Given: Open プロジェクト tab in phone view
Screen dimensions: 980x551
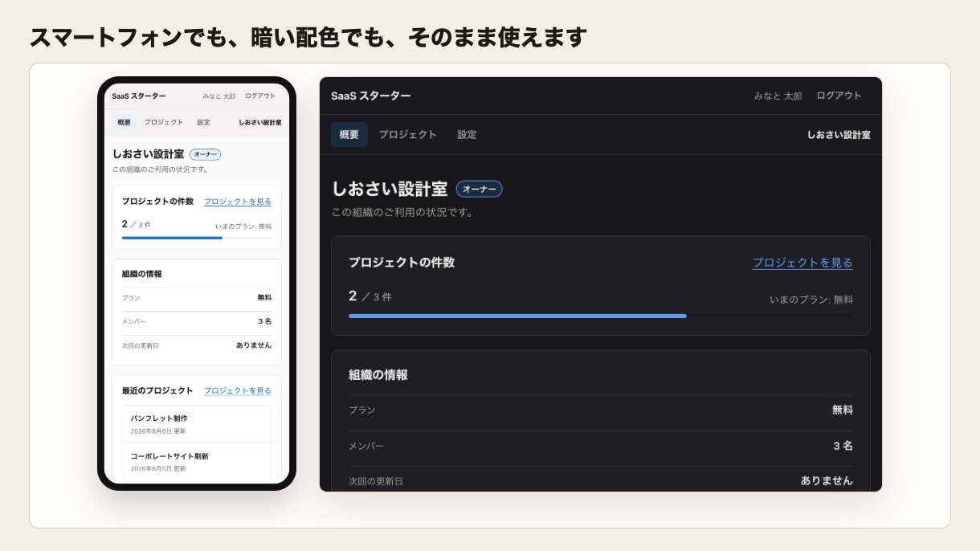Looking at the screenshot, I should tap(164, 122).
